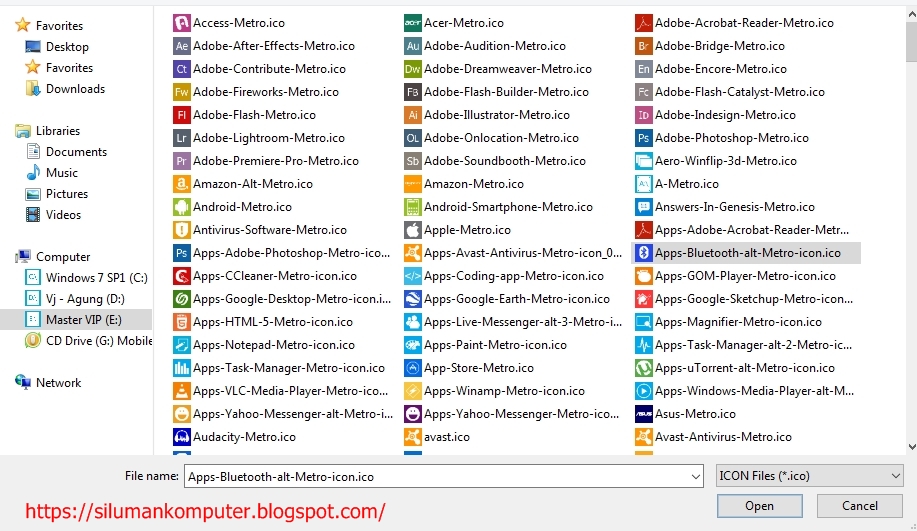Open the Documents library
Screen dimensions: 917x531
(66, 152)
